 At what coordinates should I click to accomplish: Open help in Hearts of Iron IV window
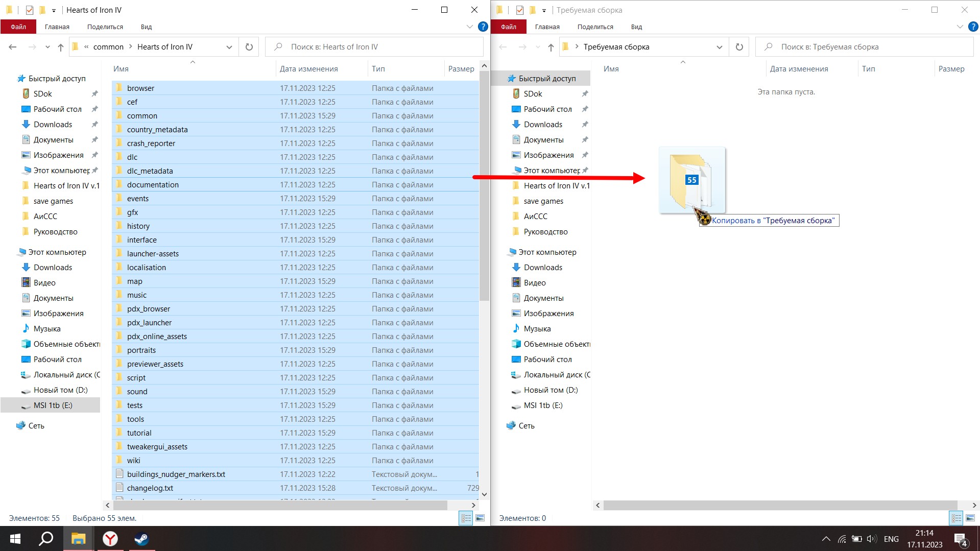click(x=483, y=27)
